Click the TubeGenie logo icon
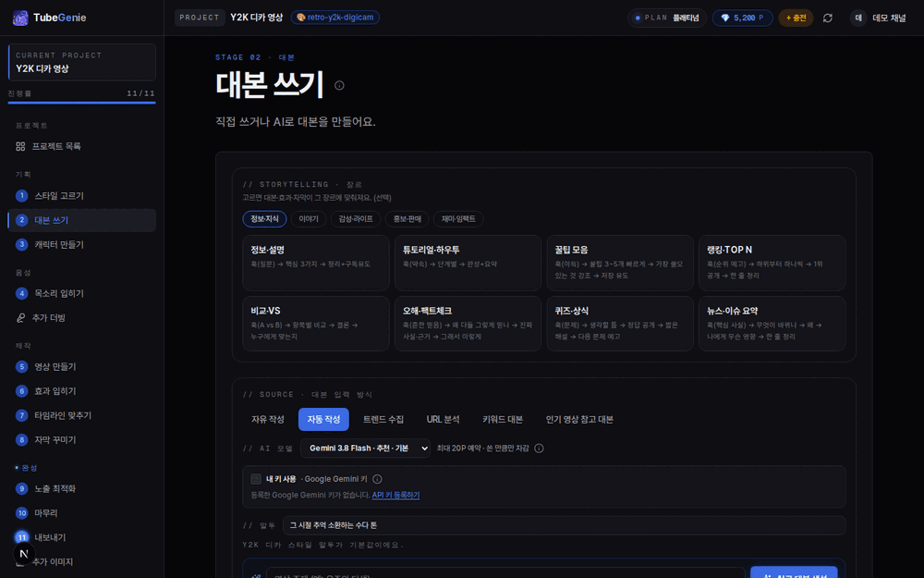Screen dimensions: 924x578 tap(20, 18)
